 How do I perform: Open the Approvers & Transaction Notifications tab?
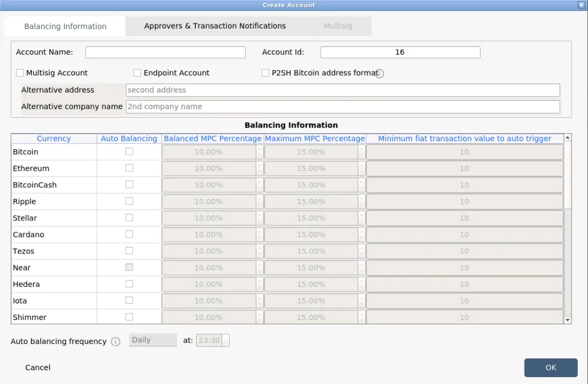[x=215, y=26]
